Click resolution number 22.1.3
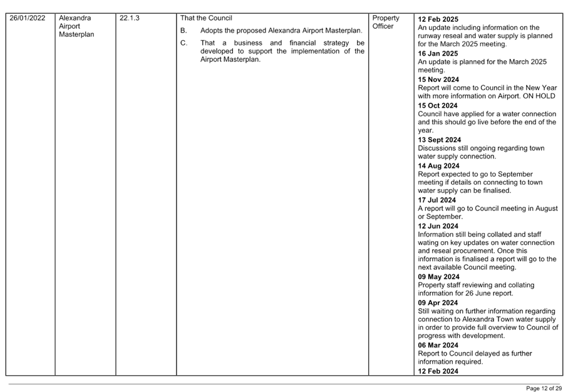 (x=130, y=18)
